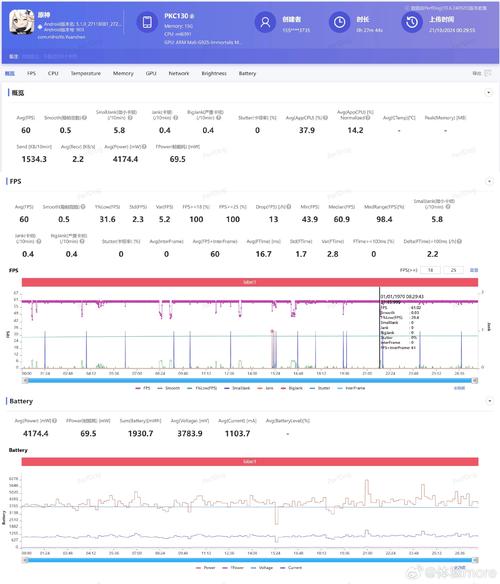This screenshot has width=500, height=584.
Task: Collapse the overview section with its arrow
Action: tap(488, 92)
